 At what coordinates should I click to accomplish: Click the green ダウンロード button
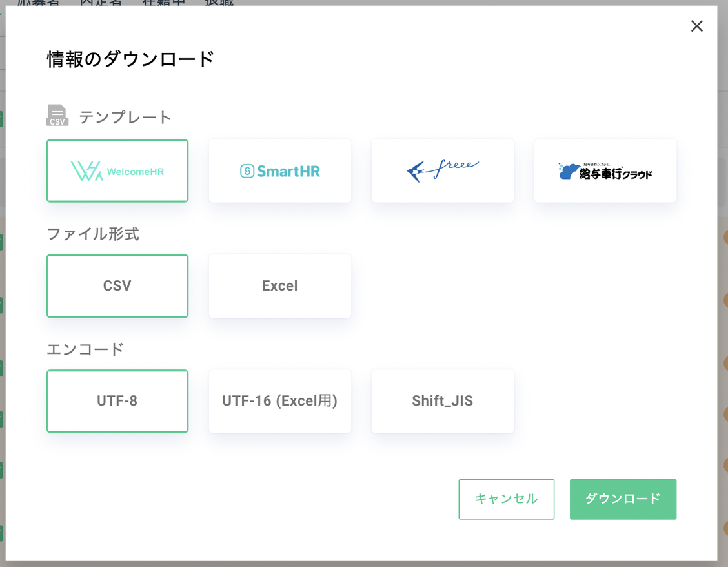(623, 499)
